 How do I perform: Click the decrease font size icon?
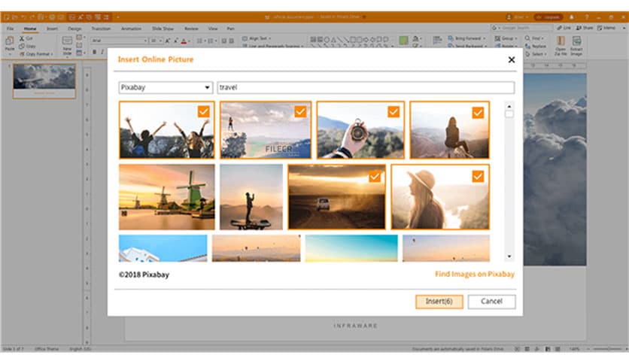pyautogui.click(x=176, y=41)
